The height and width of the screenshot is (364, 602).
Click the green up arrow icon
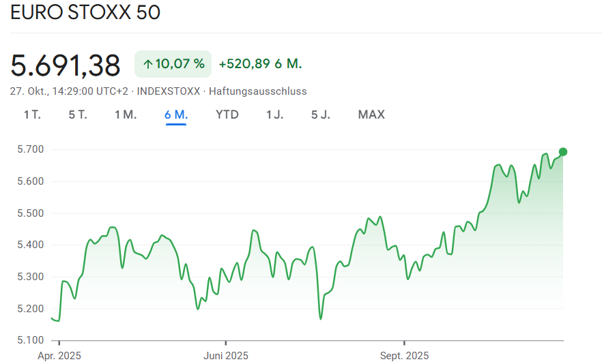tap(147, 64)
